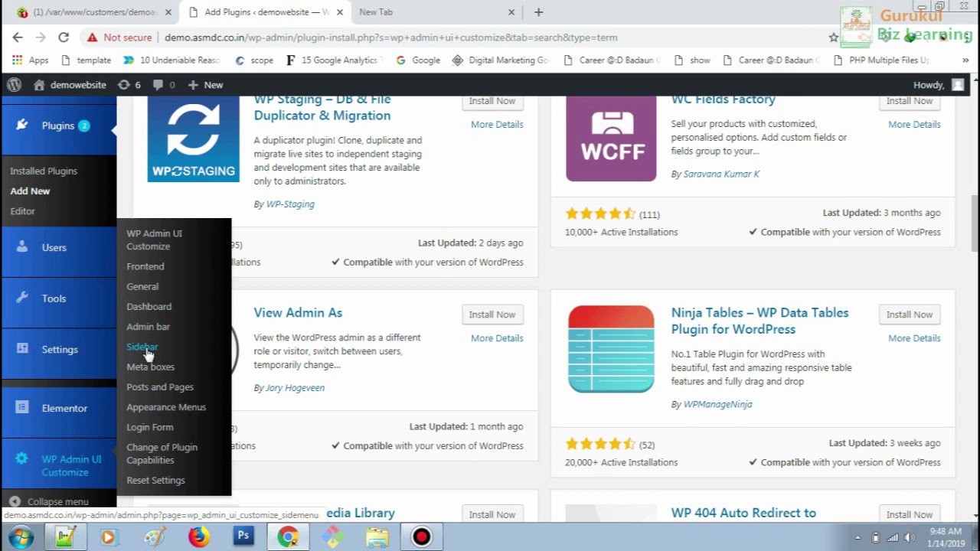Click the browser address bar

pyautogui.click(x=490, y=37)
